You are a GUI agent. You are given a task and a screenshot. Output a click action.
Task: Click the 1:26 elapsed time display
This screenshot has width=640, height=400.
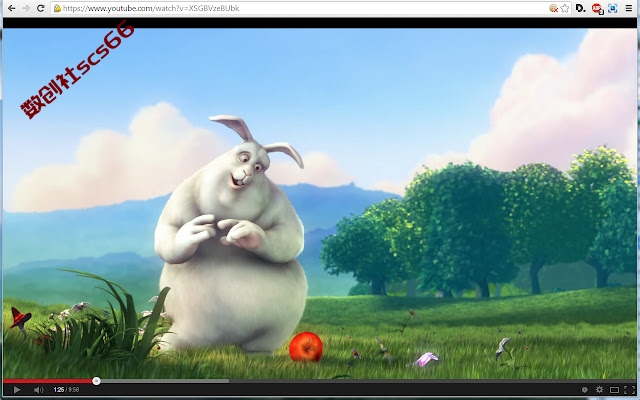pyautogui.click(x=59, y=390)
